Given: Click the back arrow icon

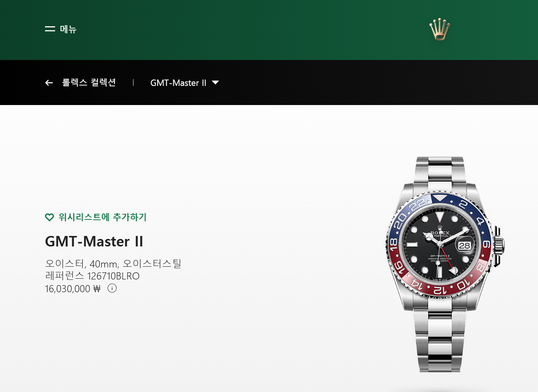Looking at the screenshot, I should pos(49,83).
